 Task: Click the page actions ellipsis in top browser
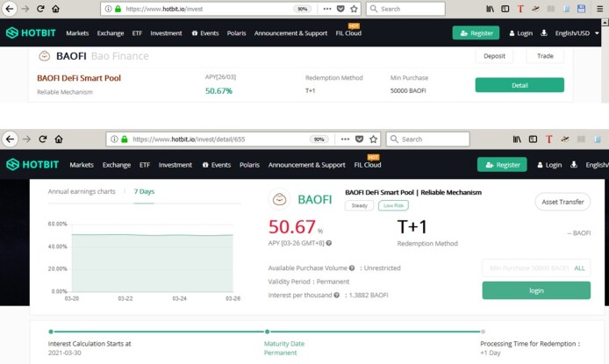327,9
